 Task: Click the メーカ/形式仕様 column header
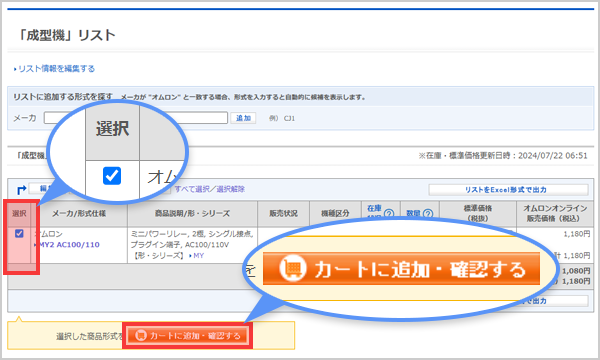click(79, 213)
